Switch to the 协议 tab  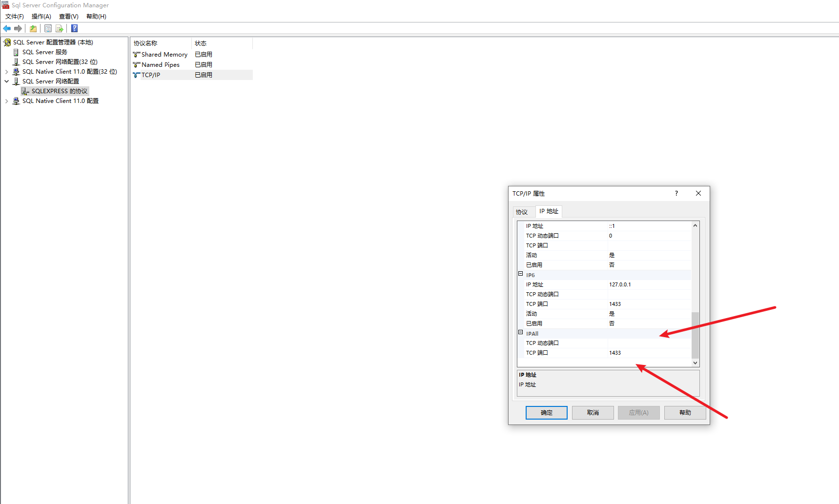point(522,212)
